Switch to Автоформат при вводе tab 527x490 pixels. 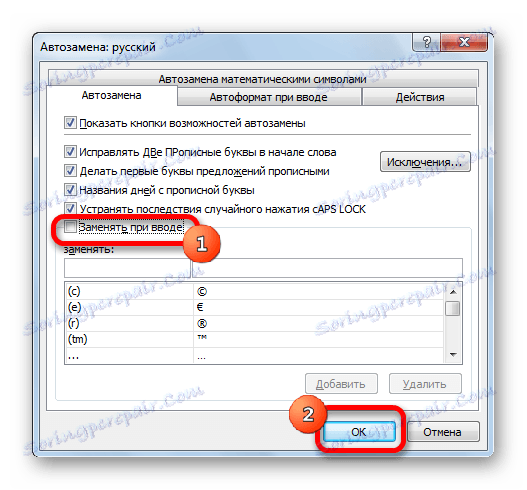[269, 97]
